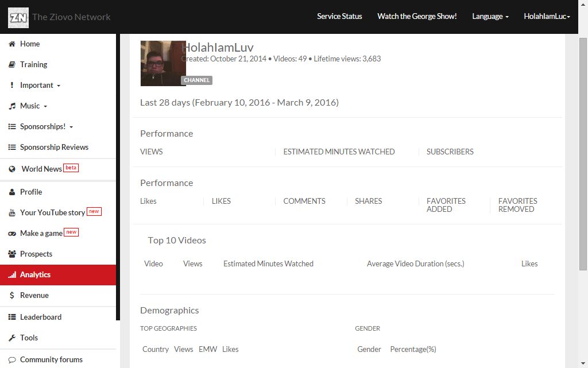Click the Profile person icon
This screenshot has height=368, width=588.
pos(12,192)
